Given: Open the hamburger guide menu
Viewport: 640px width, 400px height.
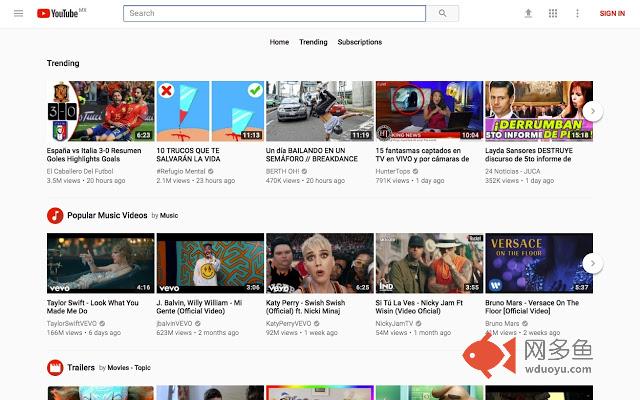Looking at the screenshot, I should coord(18,13).
